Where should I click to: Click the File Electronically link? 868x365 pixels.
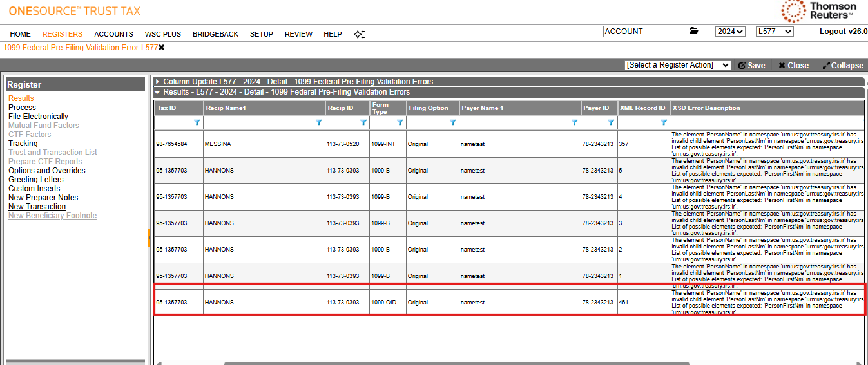pyautogui.click(x=38, y=117)
